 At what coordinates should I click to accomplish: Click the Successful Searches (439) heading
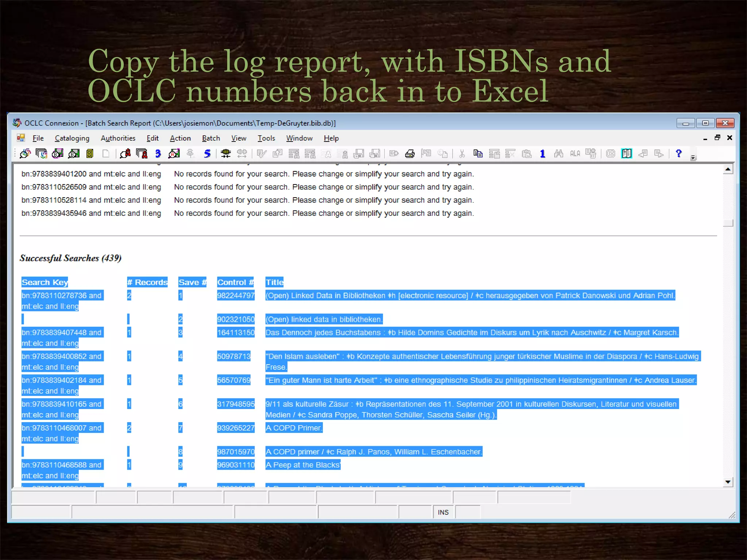70,258
